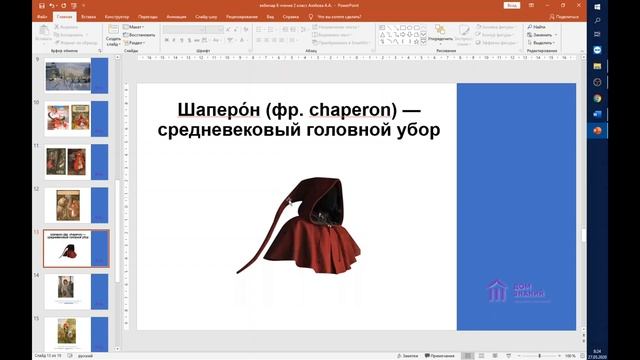Viewport: 640px width, 360px height.
Task: Adjust the zoom slider handle
Action: (540, 356)
